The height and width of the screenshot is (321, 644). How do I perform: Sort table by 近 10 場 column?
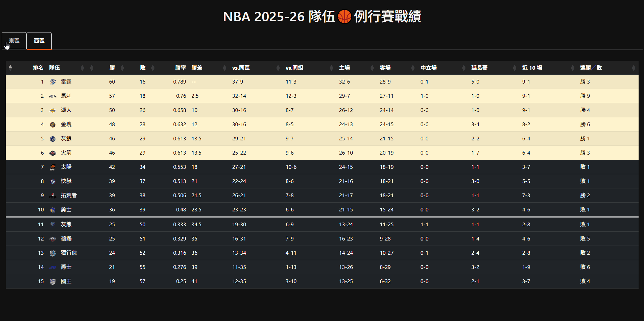[x=532, y=68]
